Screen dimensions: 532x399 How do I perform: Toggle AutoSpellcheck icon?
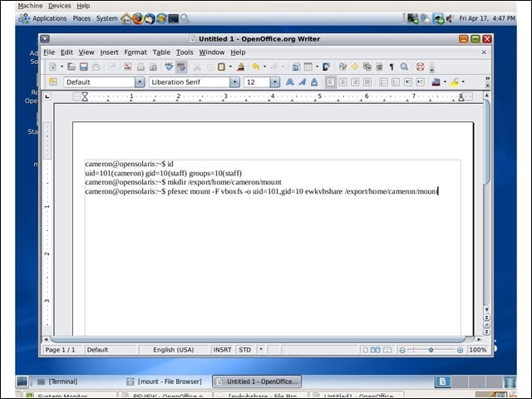[181, 66]
